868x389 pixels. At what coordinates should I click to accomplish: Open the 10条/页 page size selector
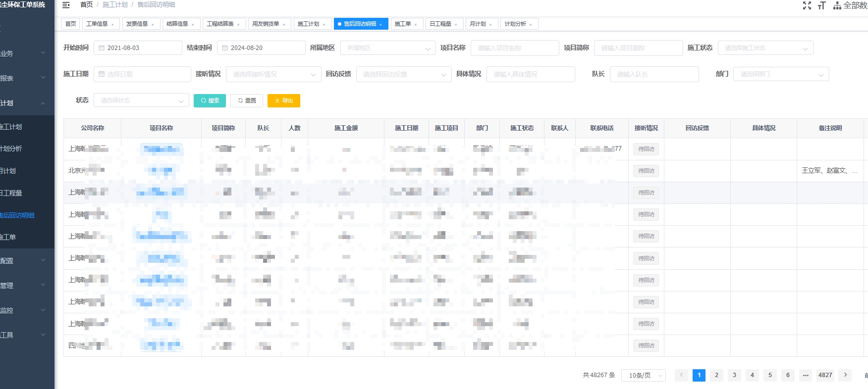(644, 376)
